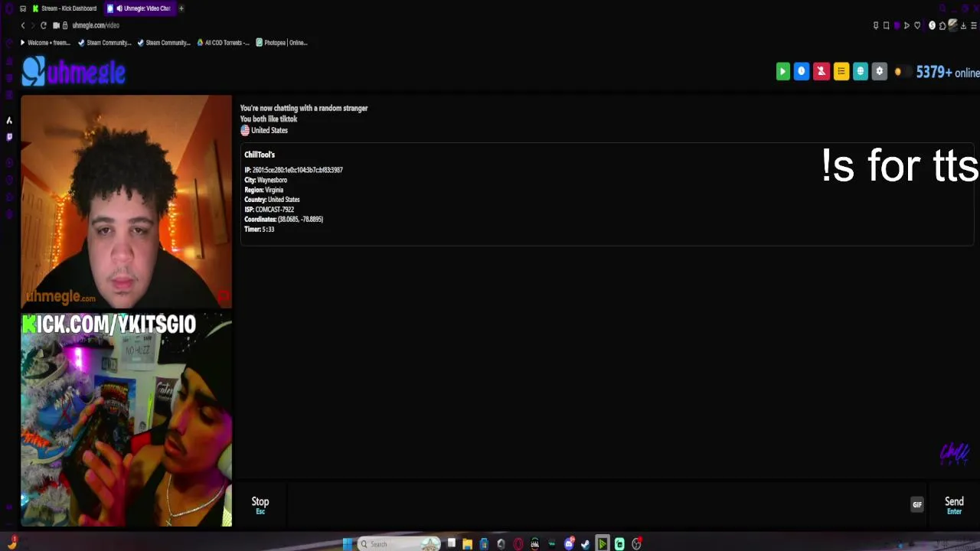This screenshot has width=980, height=551.
Task: Open the Windows Start button
Action: pos(348,544)
